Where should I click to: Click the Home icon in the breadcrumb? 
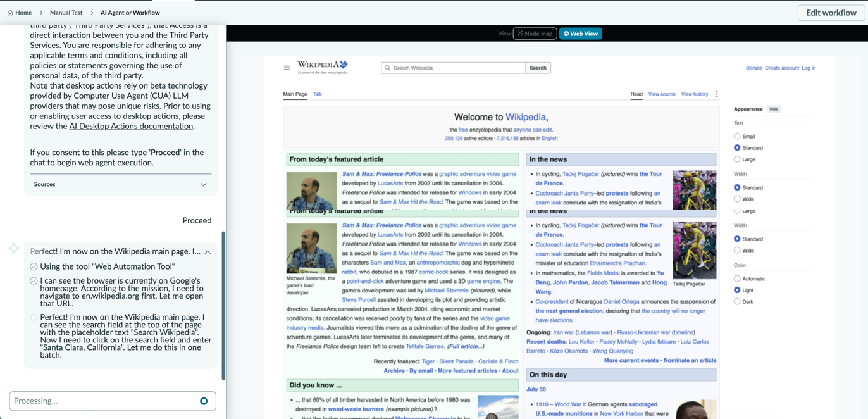click(x=10, y=13)
